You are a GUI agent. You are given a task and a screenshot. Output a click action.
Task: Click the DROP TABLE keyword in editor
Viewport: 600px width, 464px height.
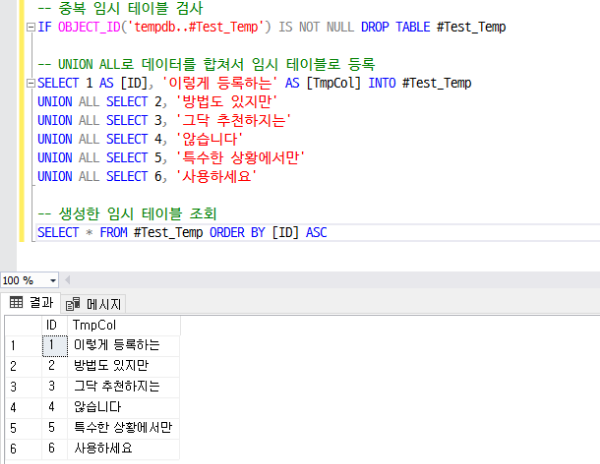click(x=396, y=27)
